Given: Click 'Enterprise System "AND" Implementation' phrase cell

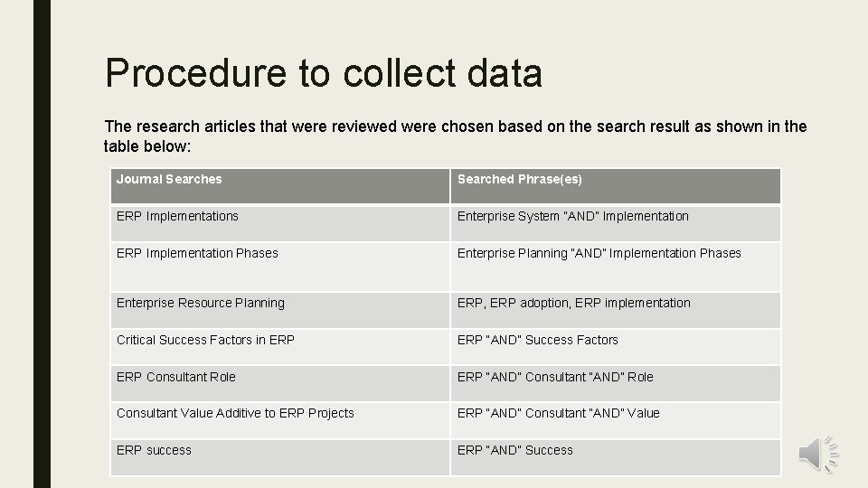Looking at the screenshot, I should click(616, 223).
